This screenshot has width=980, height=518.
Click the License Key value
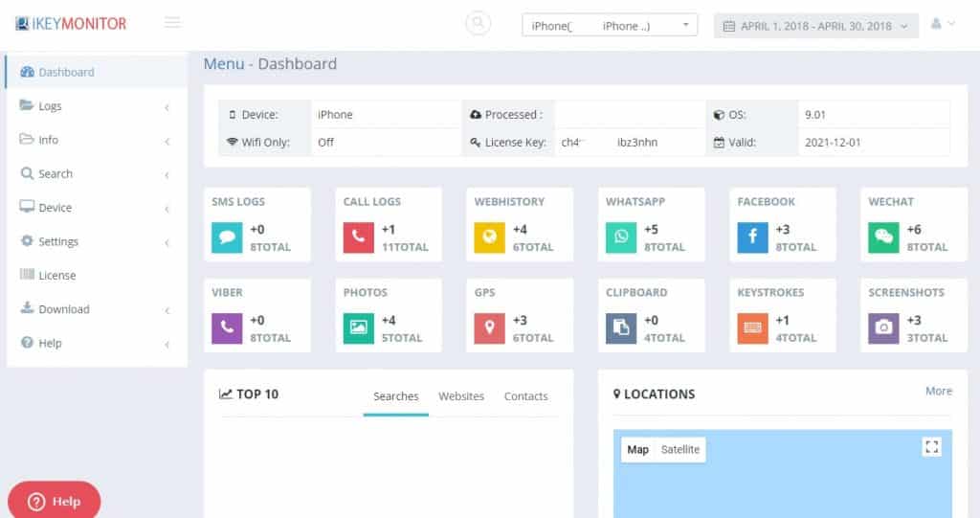pyautogui.click(x=610, y=142)
